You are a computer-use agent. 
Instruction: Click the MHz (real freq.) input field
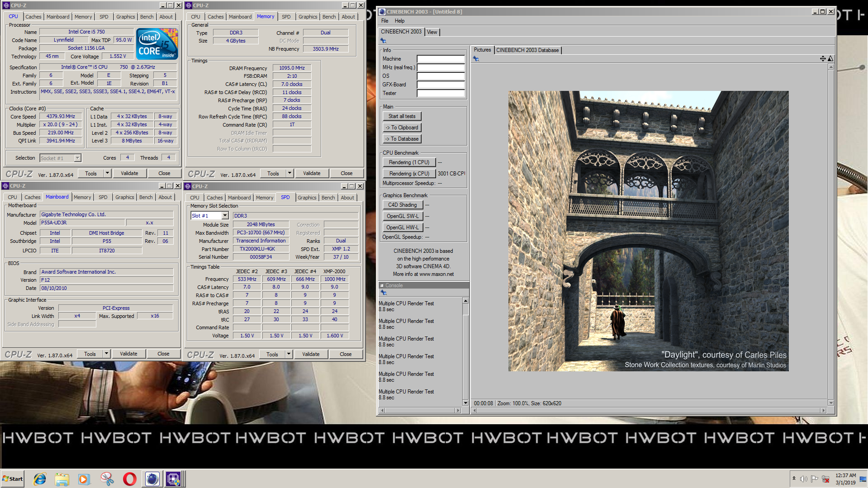441,67
